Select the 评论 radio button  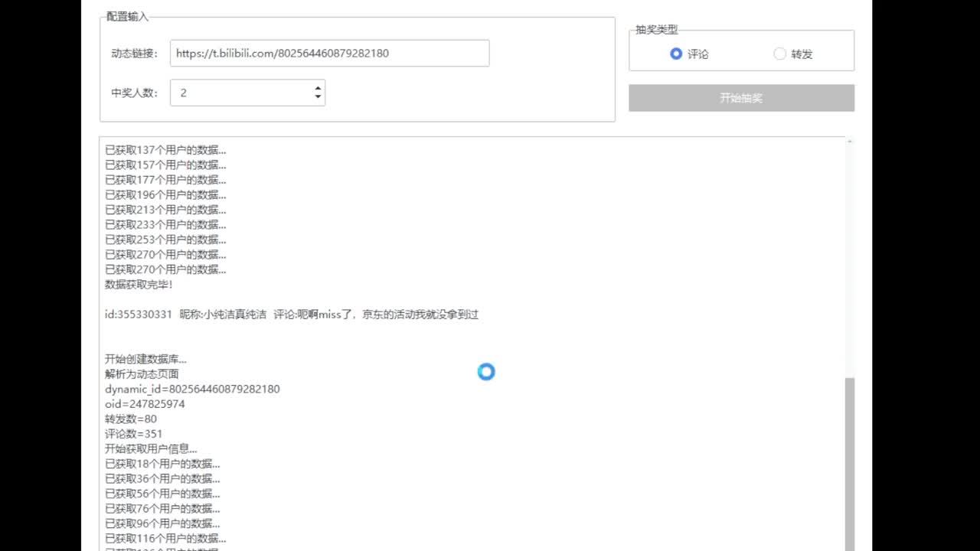pyautogui.click(x=676, y=54)
